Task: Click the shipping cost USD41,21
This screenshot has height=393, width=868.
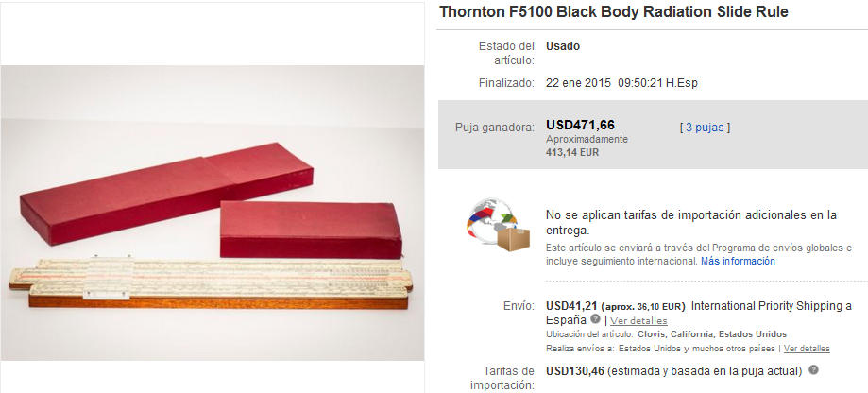Action: pos(571,306)
